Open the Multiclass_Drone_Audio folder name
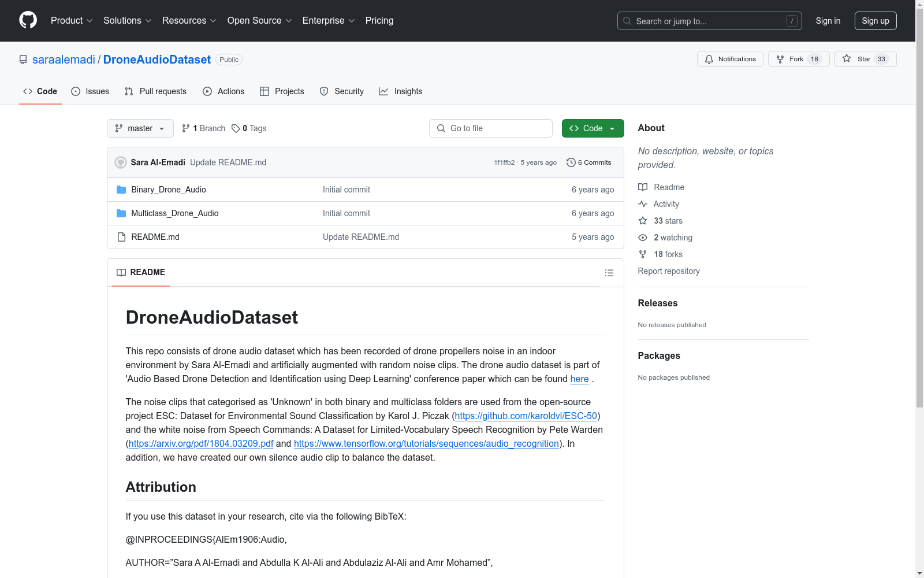 click(175, 213)
